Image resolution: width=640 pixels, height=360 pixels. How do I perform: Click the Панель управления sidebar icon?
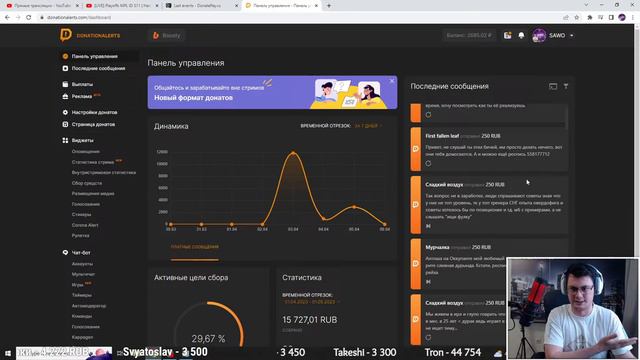65,56
